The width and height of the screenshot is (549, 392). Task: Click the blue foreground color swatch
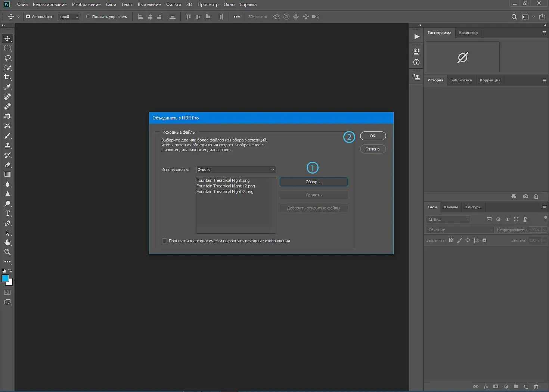(5, 278)
